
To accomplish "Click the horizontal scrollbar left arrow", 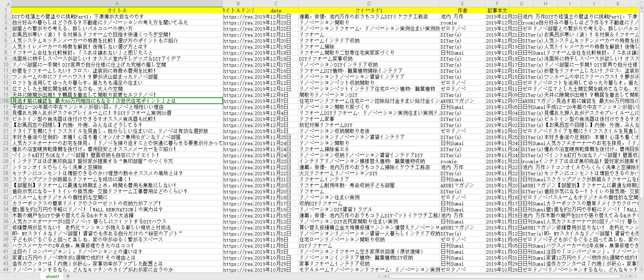I will pyautogui.click(x=385, y=276).
